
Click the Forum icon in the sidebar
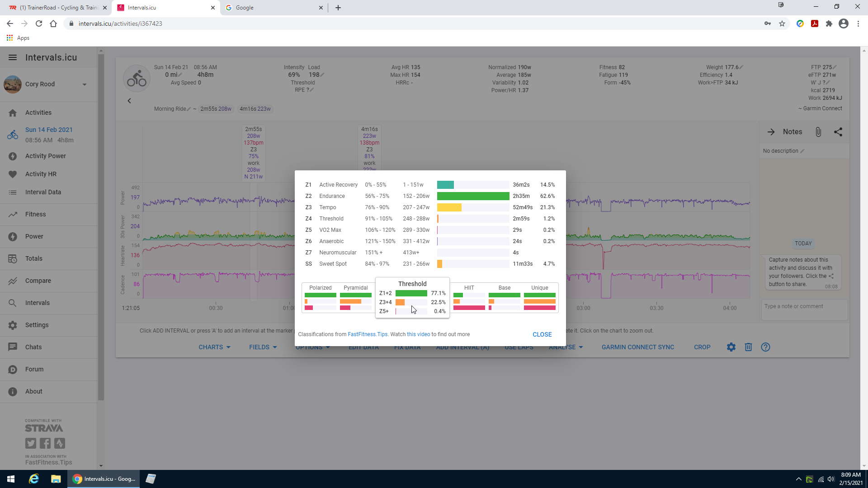(13, 369)
